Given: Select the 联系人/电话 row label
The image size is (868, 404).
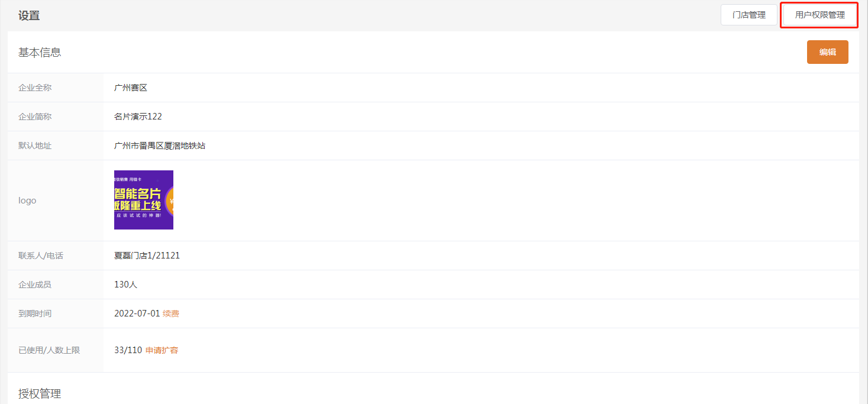Looking at the screenshot, I should 41,256.
